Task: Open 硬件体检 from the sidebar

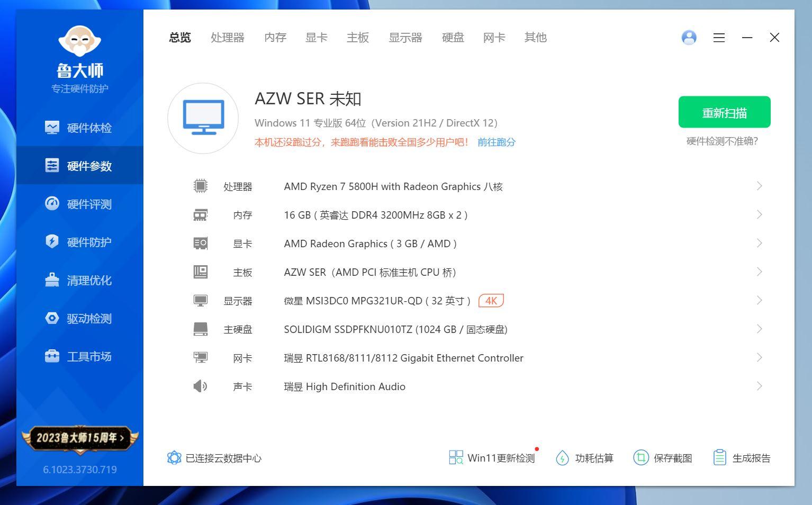Action: [79, 128]
